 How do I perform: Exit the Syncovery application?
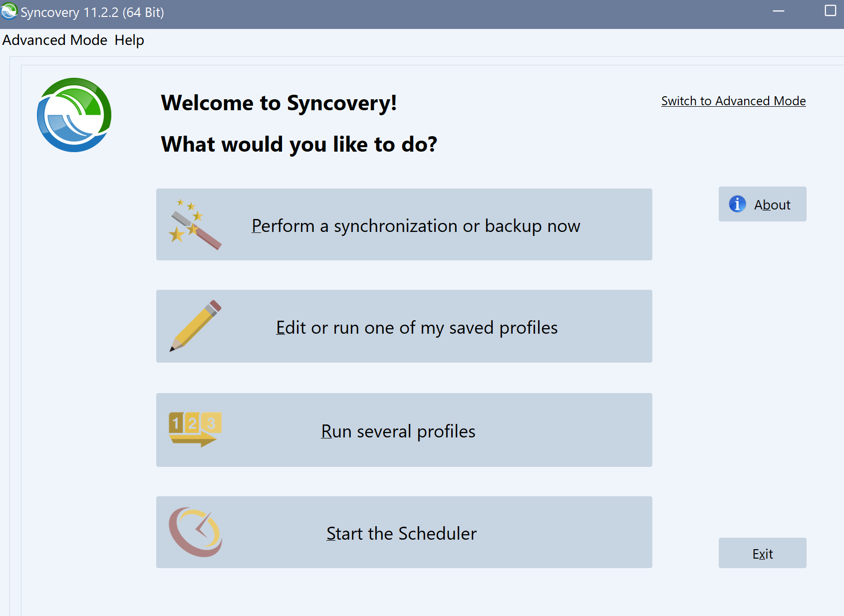pos(762,553)
